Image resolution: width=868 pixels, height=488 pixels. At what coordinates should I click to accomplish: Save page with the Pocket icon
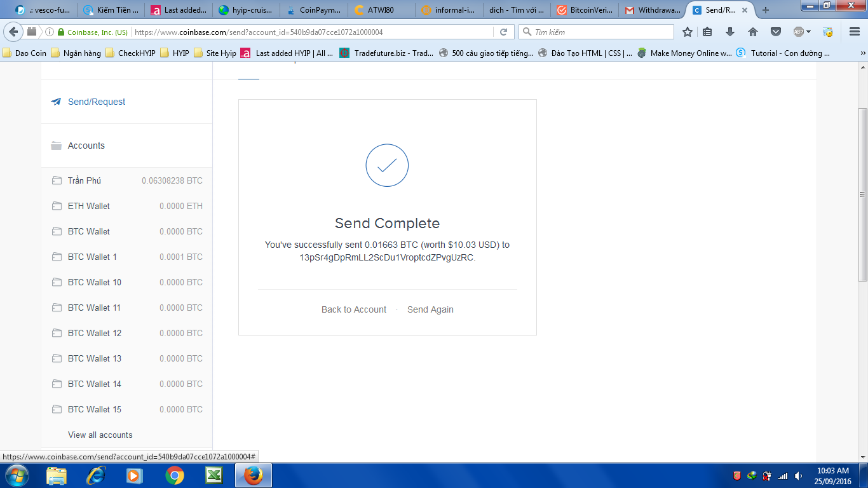click(776, 32)
